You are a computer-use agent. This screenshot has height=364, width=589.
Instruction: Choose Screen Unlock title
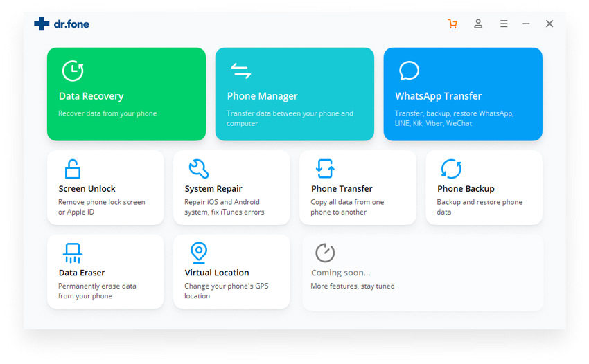(x=87, y=189)
